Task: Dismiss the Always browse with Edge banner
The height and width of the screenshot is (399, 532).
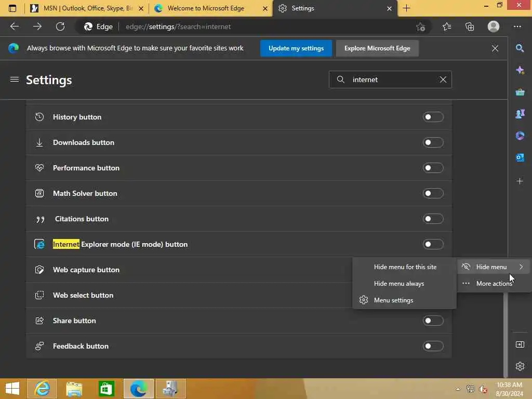Action: tap(495, 48)
